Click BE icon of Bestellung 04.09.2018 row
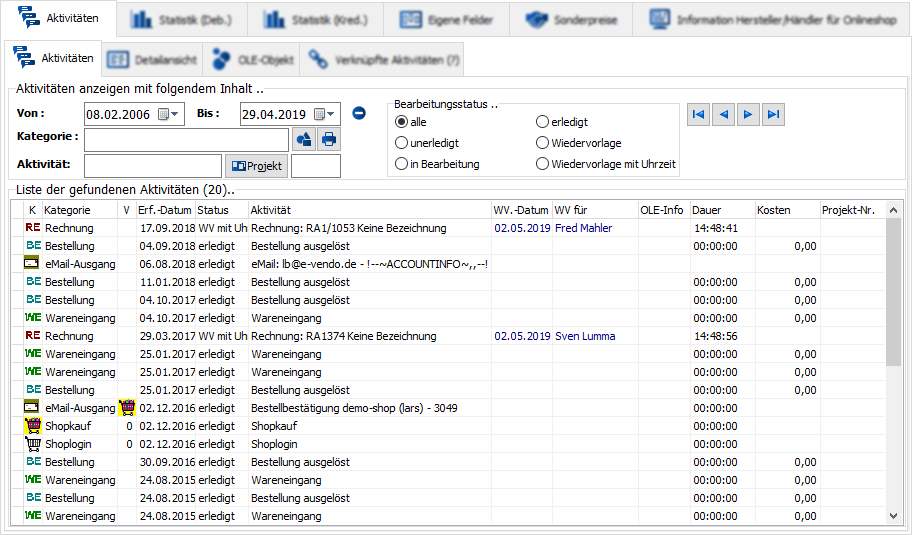Image resolution: width=912 pixels, height=535 pixels. 33,245
